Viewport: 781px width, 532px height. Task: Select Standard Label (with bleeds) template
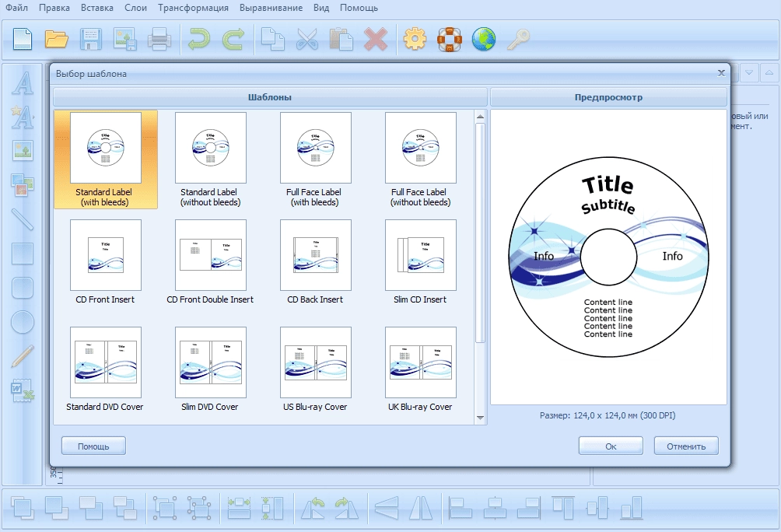pyautogui.click(x=106, y=159)
